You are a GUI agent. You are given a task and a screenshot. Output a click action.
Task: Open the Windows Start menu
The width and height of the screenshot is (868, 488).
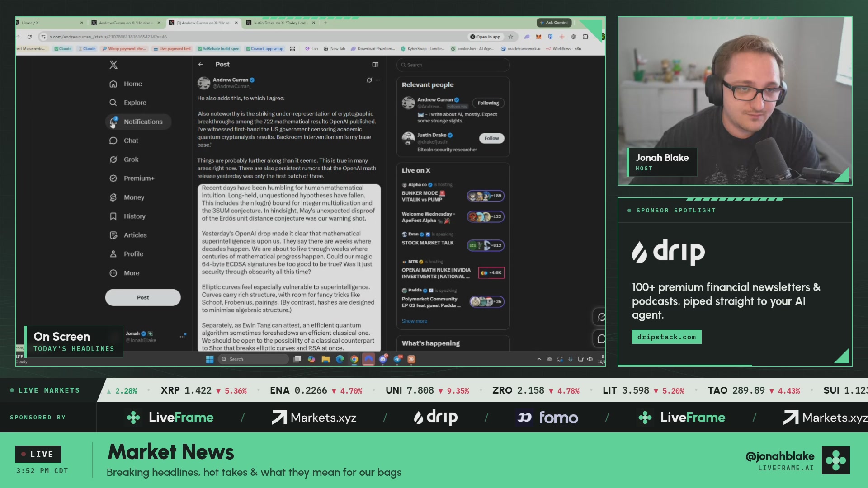coord(210,359)
